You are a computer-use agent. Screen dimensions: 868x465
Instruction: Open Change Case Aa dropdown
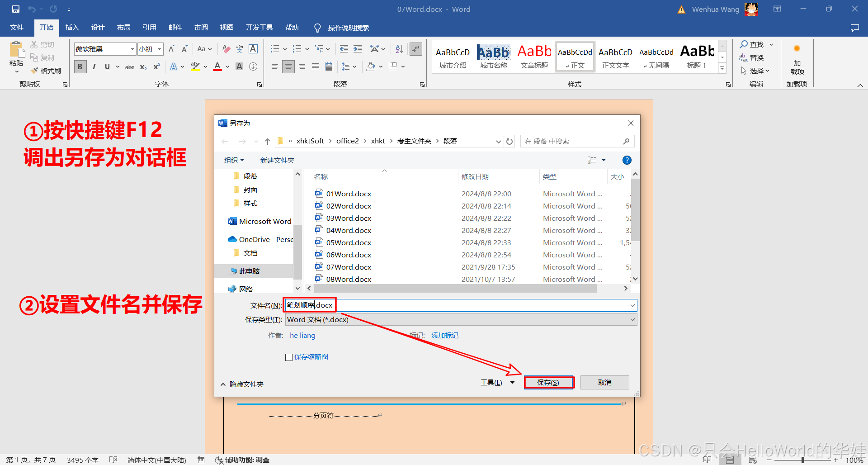[204, 49]
